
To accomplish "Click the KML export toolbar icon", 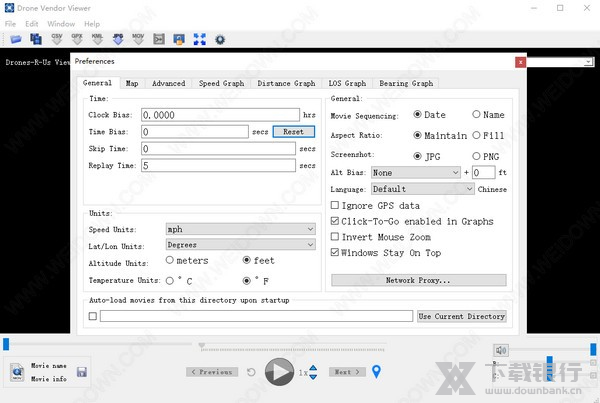I will (98, 39).
